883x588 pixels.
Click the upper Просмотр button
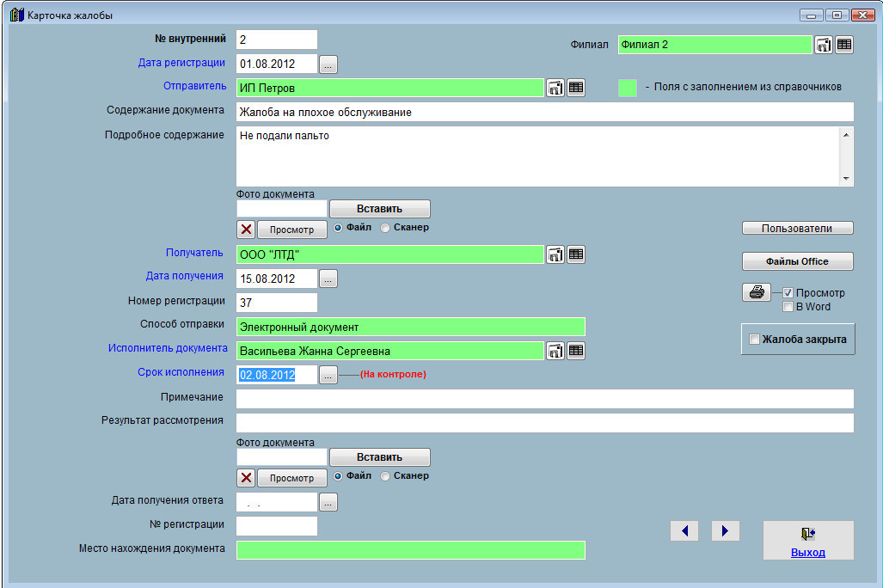(291, 230)
